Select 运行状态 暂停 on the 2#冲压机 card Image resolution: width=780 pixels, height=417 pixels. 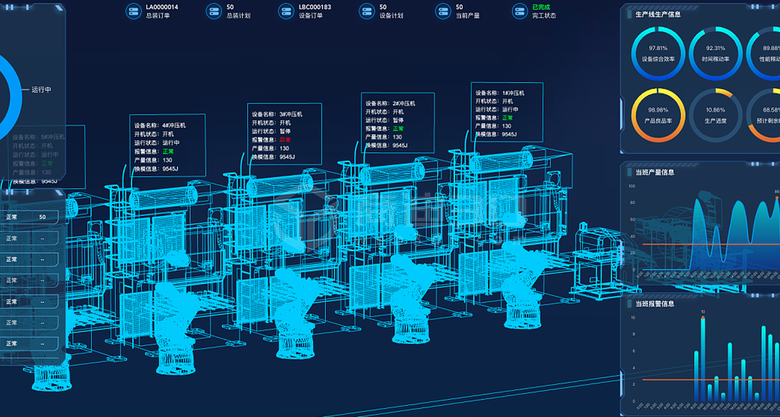coord(385,120)
